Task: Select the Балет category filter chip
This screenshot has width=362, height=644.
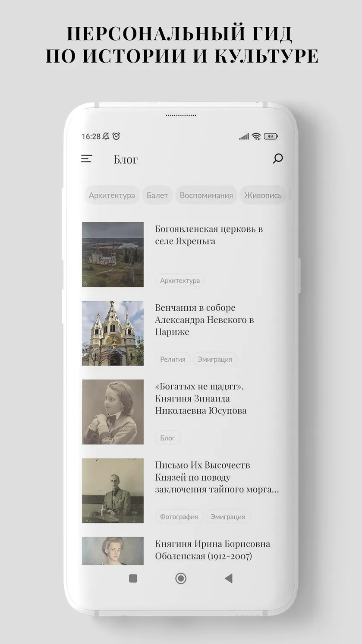Action: 157,195
